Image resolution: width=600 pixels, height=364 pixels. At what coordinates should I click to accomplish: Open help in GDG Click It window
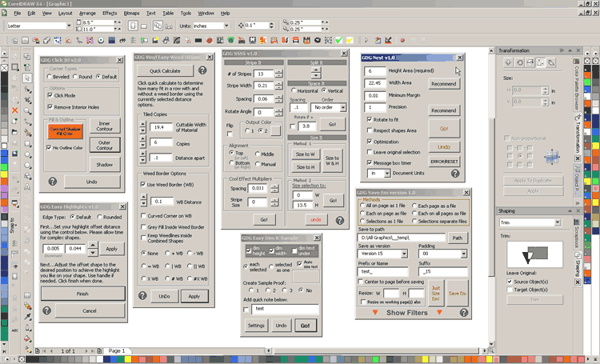coord(53,182)
